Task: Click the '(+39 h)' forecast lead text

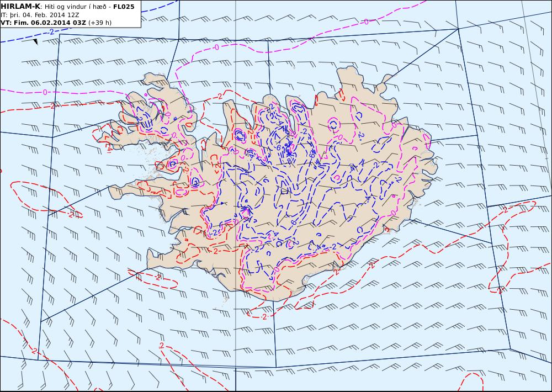Action: click(99, 23)
